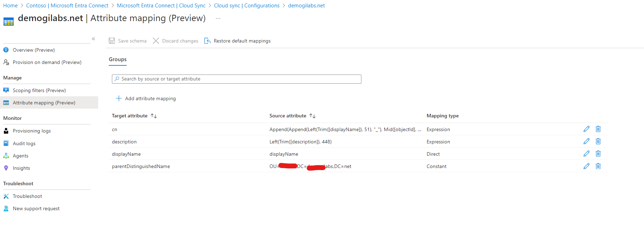The image size is (644, 239).
Task: Click the Constant mapping type cell
Action: coord(436,166)
